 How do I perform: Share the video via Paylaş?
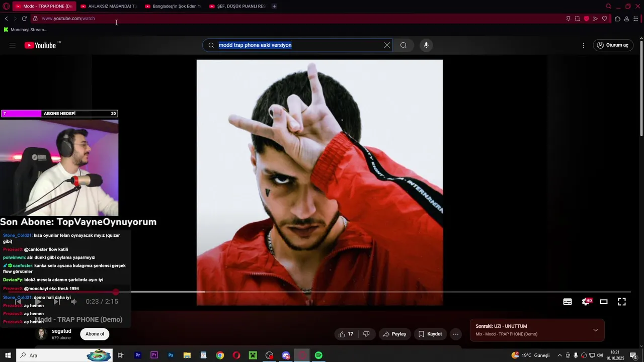pyautogui.click(x=394, y=334)
